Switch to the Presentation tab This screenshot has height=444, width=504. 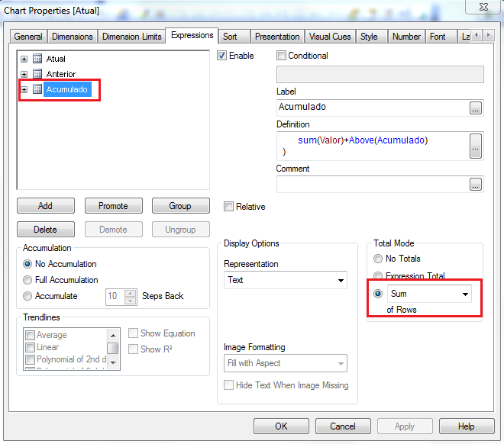[277, 37]
